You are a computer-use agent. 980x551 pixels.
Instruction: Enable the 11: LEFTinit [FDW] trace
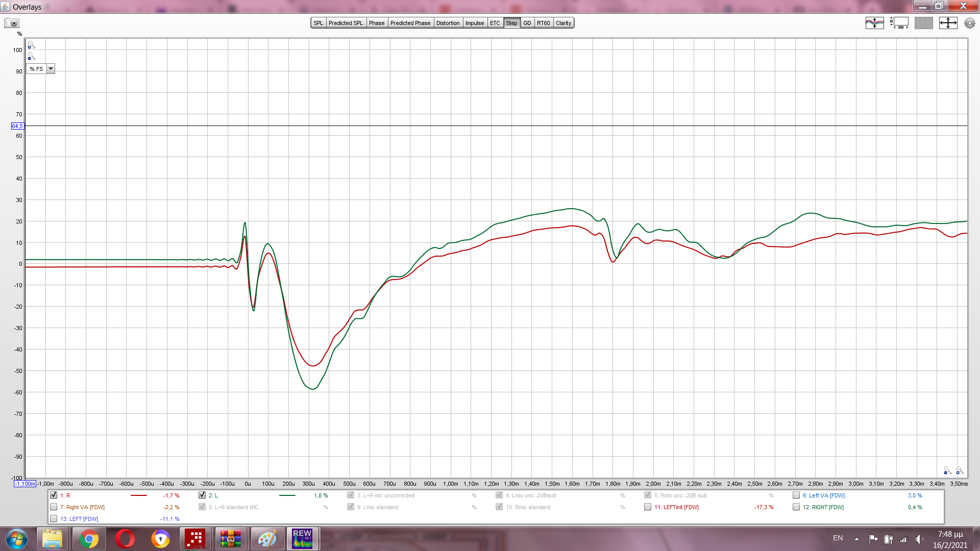(x=648, y=507)
